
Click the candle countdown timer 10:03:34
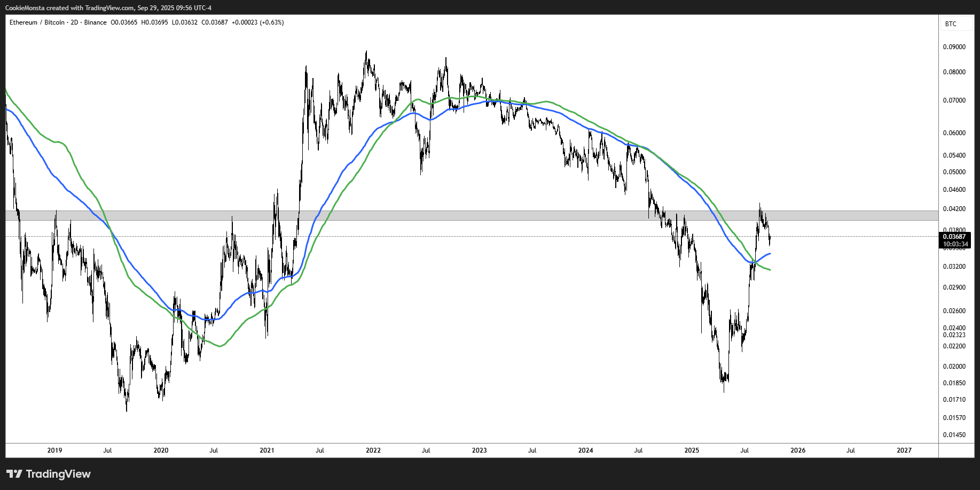(x=954, y=244)
